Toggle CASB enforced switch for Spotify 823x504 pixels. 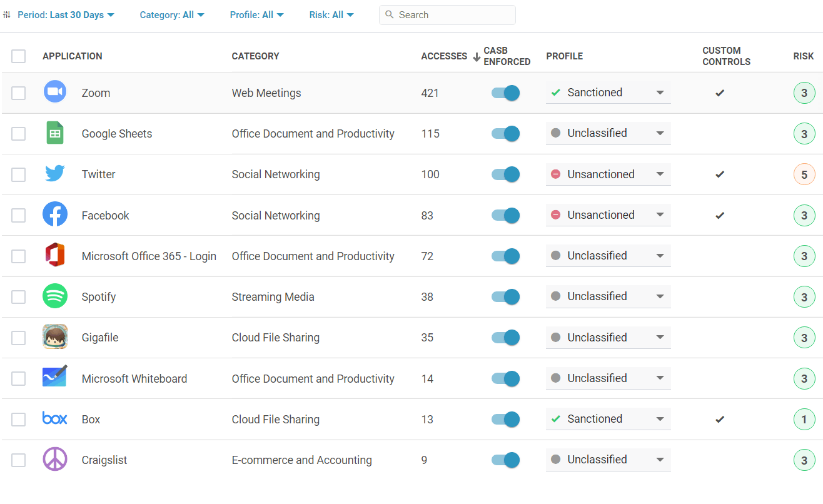505,296
